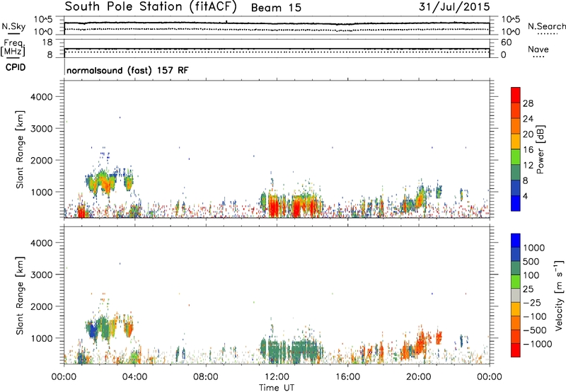Viewport: 566px width, 392px height.
Task: Click the gray segment of Velocity colorbar
Action: [516, 295]
